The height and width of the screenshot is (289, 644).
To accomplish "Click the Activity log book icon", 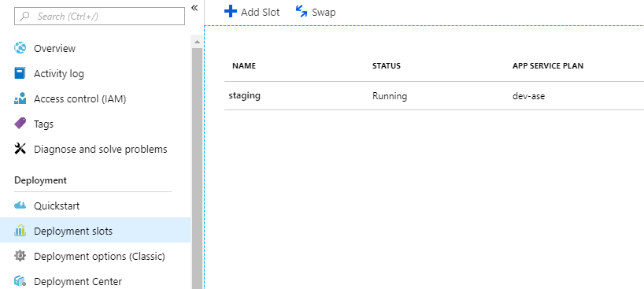I will [20, 73].
